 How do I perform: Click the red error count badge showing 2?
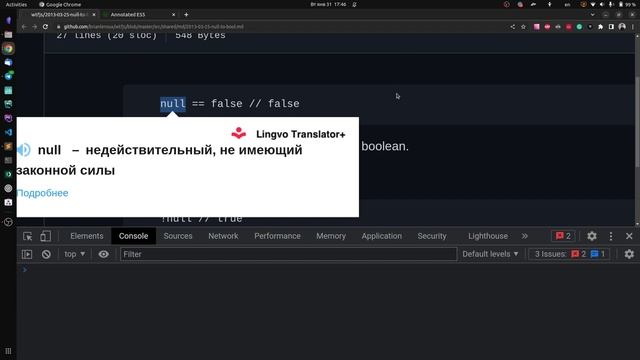coord(563,236)
